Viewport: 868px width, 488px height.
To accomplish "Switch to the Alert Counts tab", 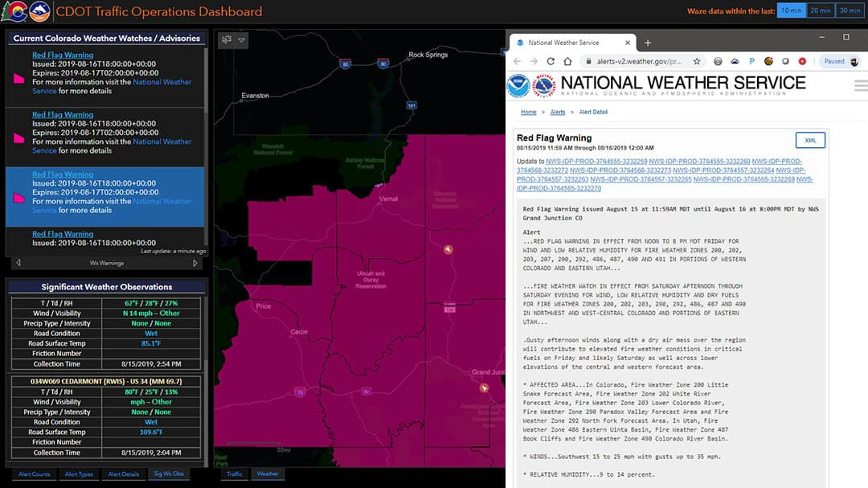I will (35, 474).
